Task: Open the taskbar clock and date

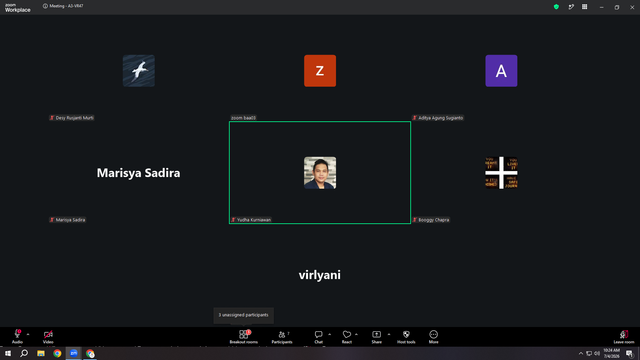Action: click(611, 353)
